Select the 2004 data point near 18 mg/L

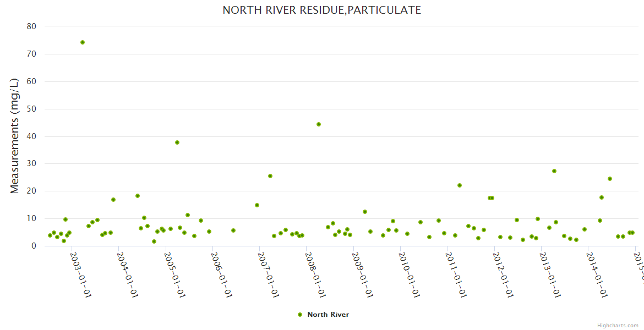pos(138,196)
